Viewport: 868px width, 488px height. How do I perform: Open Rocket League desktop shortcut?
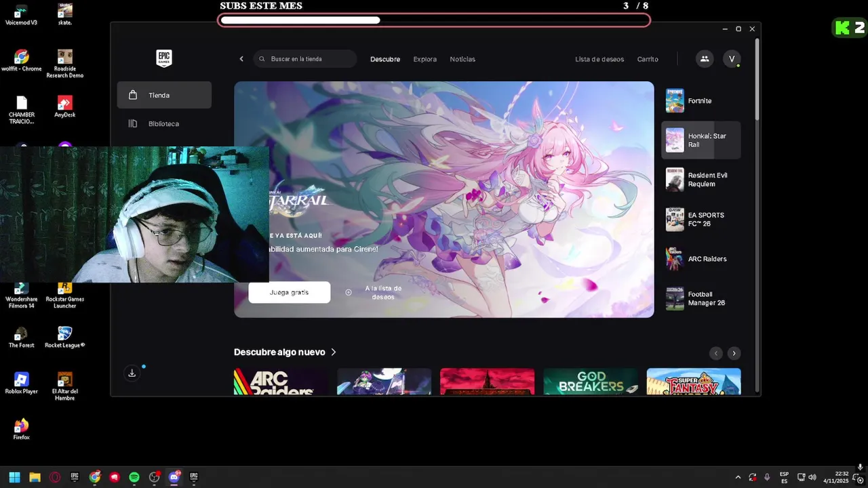click(x=65, y=337)
